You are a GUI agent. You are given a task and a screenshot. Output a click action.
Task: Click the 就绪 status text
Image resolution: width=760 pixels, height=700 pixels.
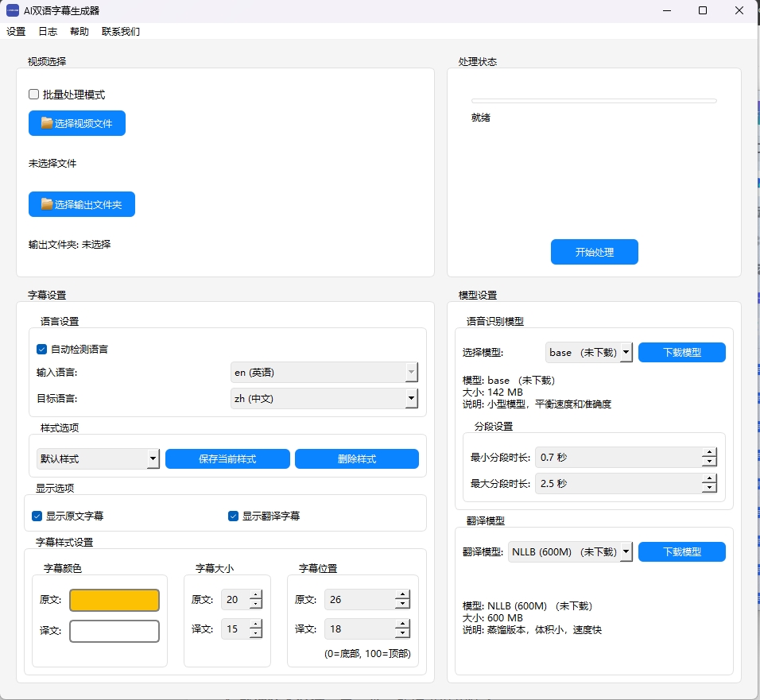pyautogui.click(x=481, y=118)
